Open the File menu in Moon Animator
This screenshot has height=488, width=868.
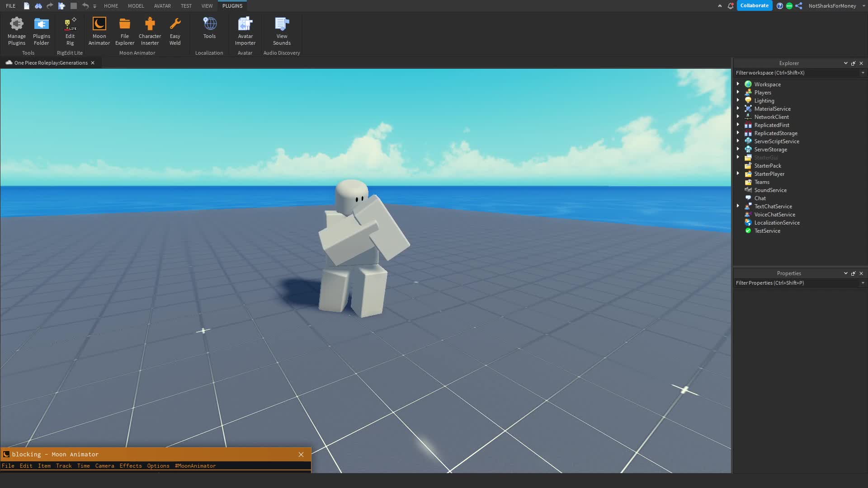(x=8, y=465)
